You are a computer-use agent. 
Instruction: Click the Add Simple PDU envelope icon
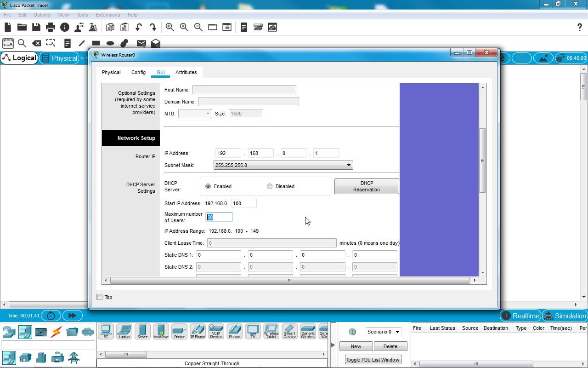click(x=141, y=43)
